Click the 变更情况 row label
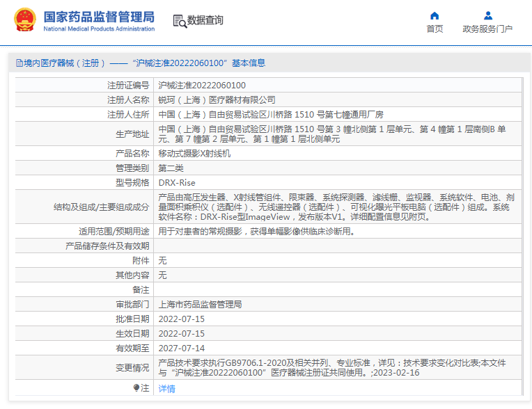Screen dimensions: 532x409 [x=132, y=368]
